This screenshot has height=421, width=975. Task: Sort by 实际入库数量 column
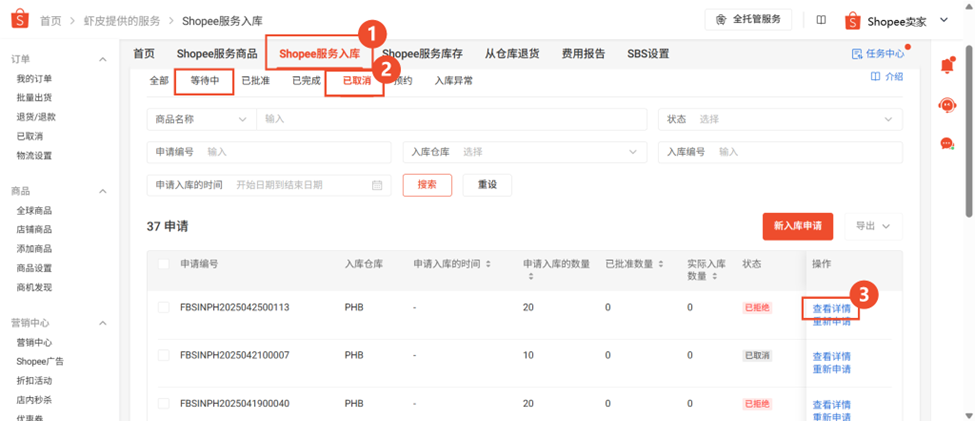[714, 276]
